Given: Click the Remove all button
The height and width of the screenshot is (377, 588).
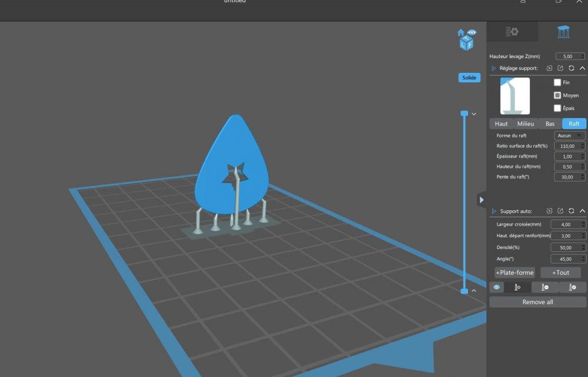Looking at the screenshot, I should tap(537, 302).
